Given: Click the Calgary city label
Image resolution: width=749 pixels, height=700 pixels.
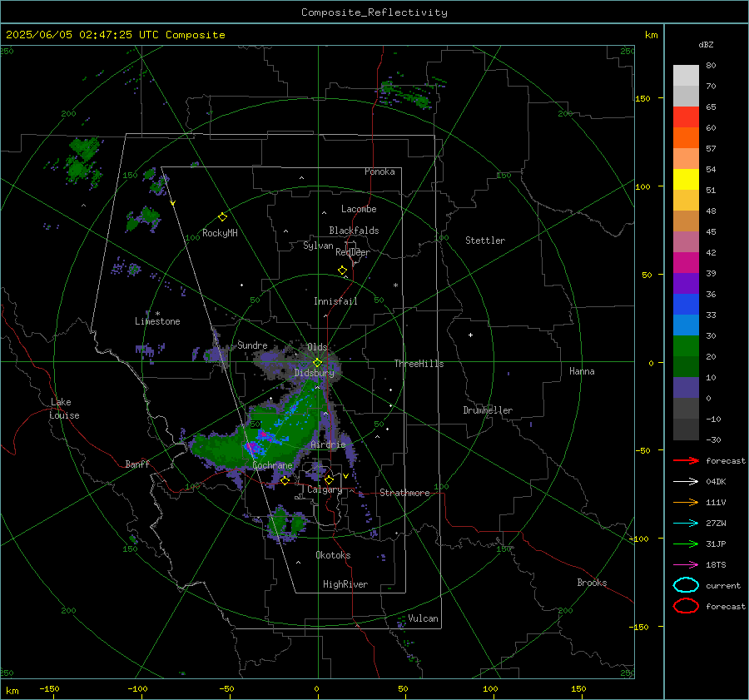Looking at the screenshot, I should (x=325, y=489).
